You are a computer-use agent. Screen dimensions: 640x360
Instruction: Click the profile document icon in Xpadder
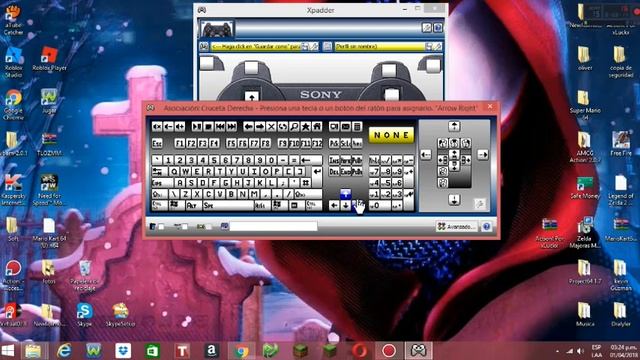327,47
